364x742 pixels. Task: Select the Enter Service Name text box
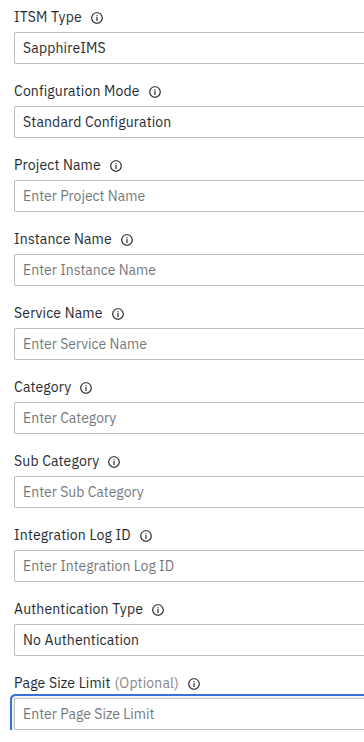[189, 344]
